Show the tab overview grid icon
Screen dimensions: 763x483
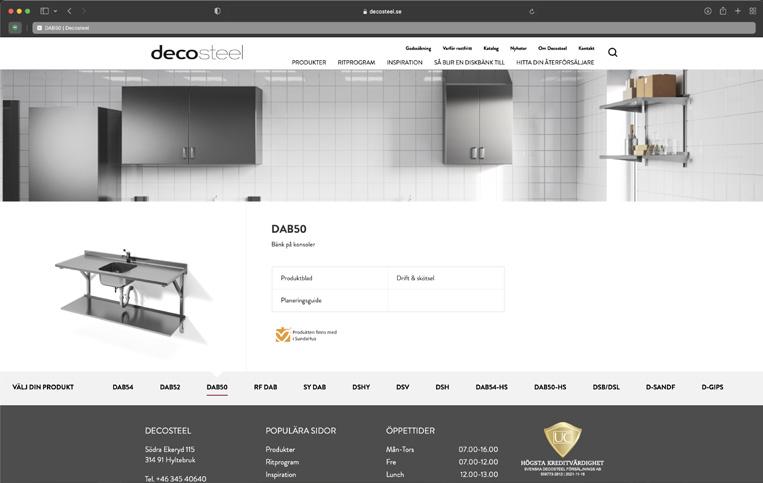tap(753, 11)
